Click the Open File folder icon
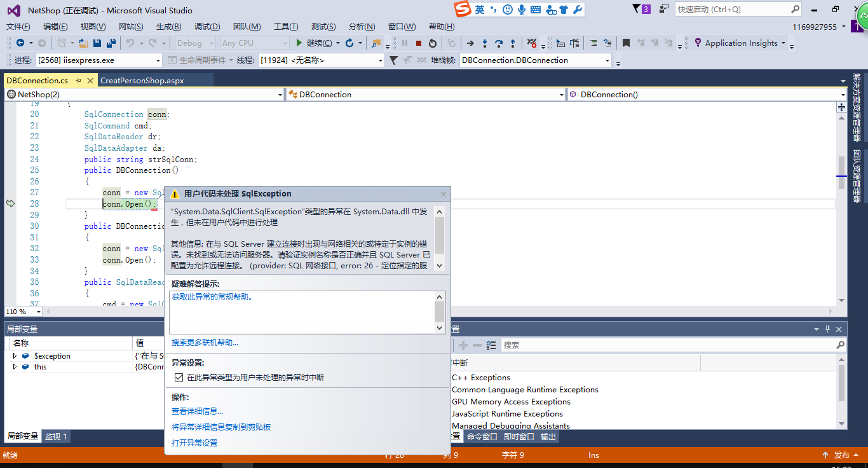The width and height of the screenshot is (868, 468). 83,43
